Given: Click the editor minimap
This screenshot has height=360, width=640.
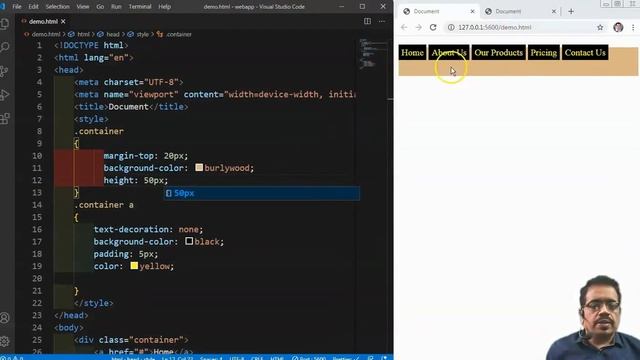Looking at the screenshot, I should [x=373, y=53].
